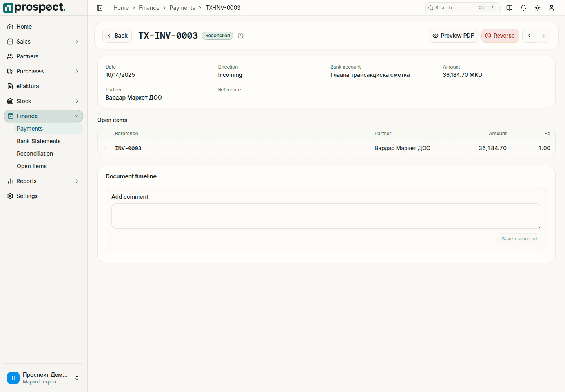The width and height of the screenshot is (565, 392).
Task: Click the date 10/14/2025
Action: click(120, 75)
